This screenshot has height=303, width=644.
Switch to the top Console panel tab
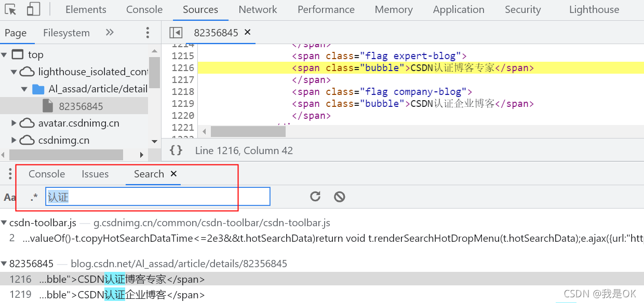[144, 9]
